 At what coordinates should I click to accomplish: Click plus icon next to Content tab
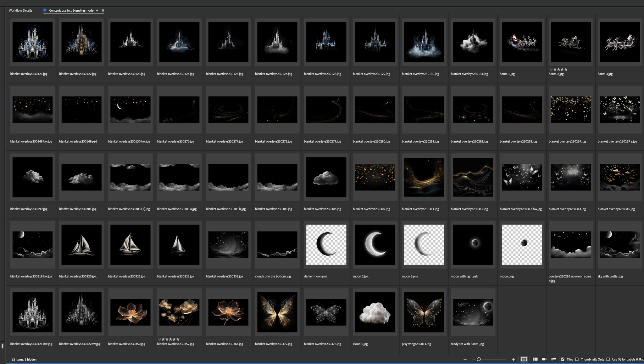pos(97,10)
